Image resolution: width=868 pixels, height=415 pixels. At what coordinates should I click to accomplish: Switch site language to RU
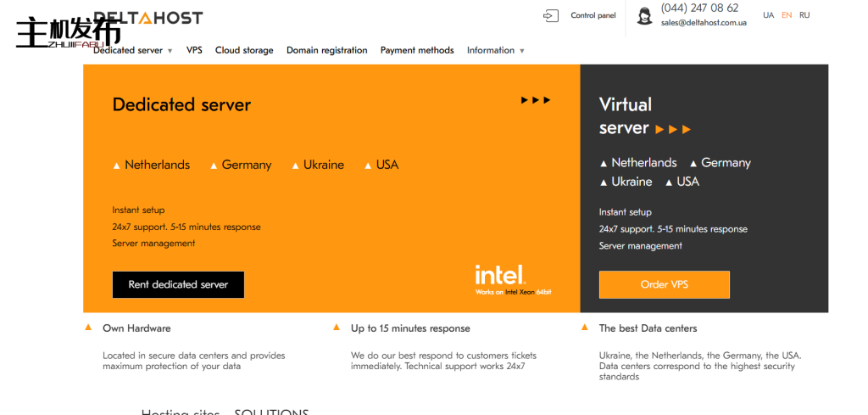coord(804,15)
